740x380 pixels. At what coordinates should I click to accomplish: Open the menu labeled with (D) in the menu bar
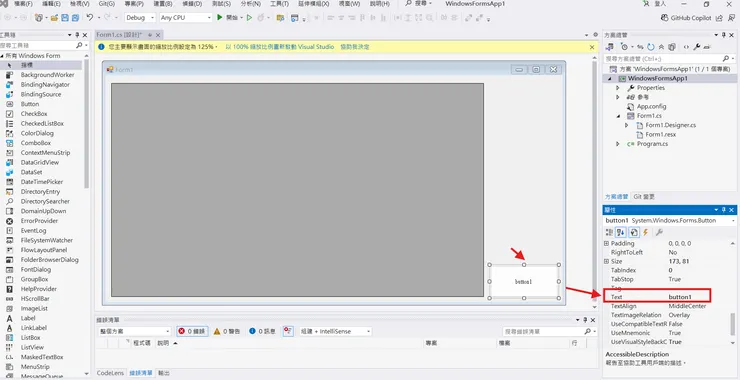[x=192, y=4]
